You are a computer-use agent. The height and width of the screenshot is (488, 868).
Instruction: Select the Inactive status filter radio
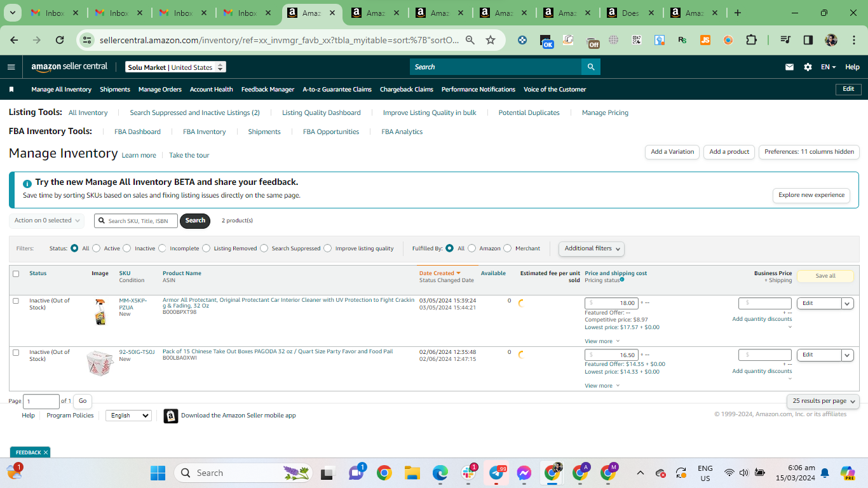pos(127,248)
